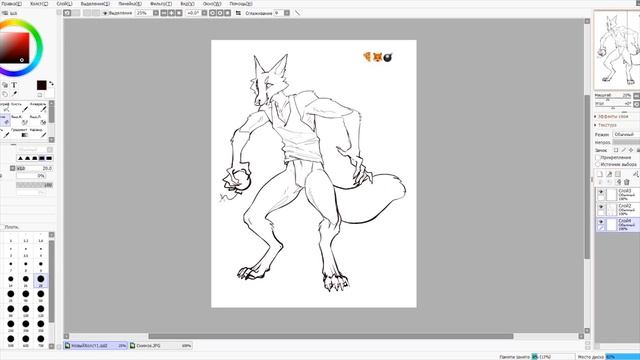Click the straight line drawing mode icon

point(297,13)
